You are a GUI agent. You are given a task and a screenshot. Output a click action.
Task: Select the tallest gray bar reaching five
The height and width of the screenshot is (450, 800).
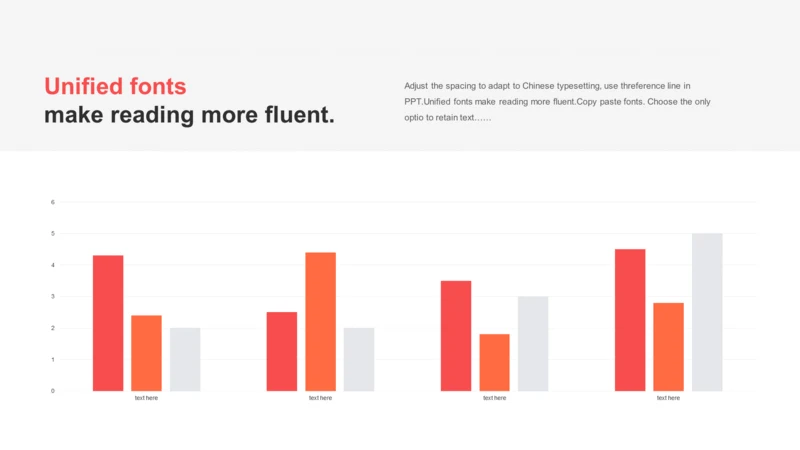pos(707,312)
